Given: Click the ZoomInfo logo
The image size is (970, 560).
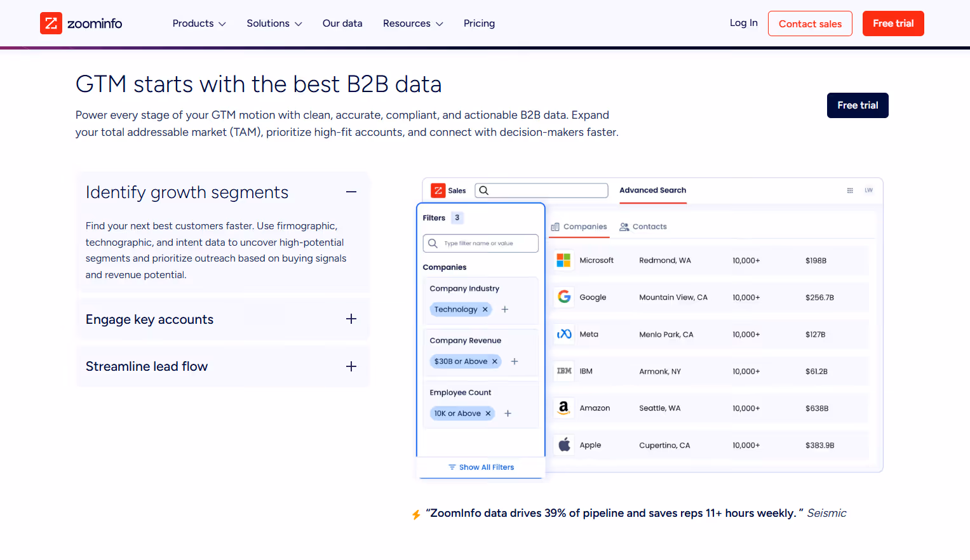Looking at the screenshot, I should pos(81,23).
